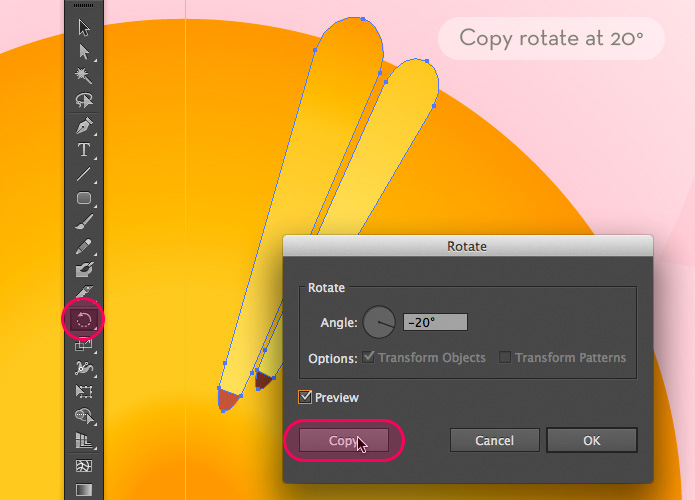Select the Column Graph tool
The height and width of the screenshot is (500, 695).
coord(84,441)
